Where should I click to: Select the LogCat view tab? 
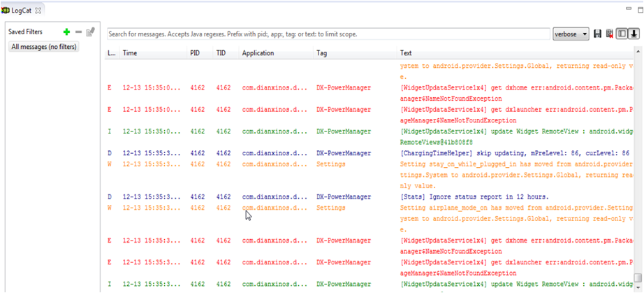click(22, 10)
